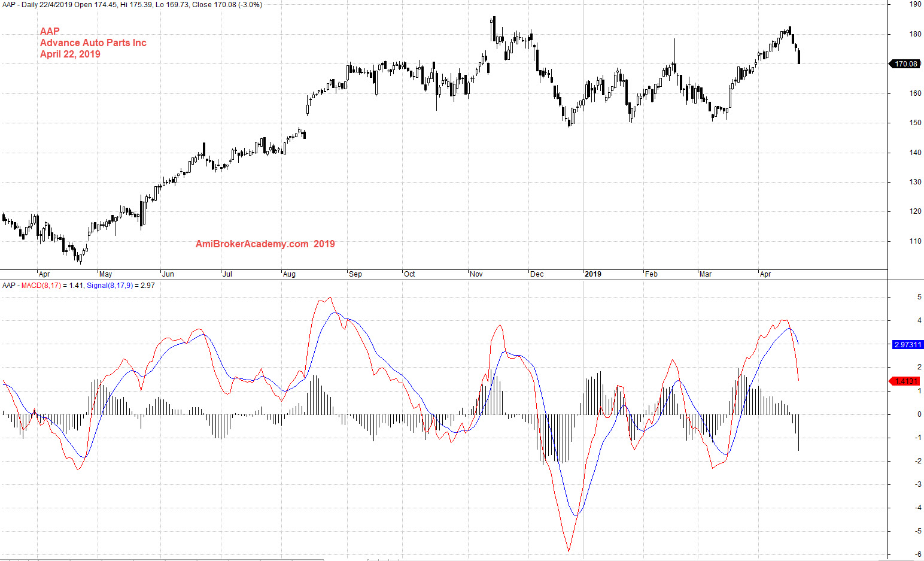The image size is (924, 561).
Task: Click the red 'AAP' ticker annotation
Action: coord(50,31)
